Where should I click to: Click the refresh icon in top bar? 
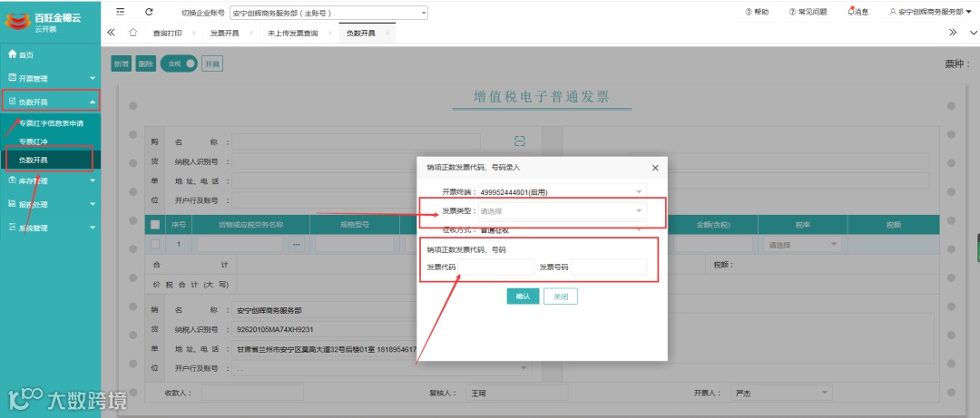click(x=149, y=12)
